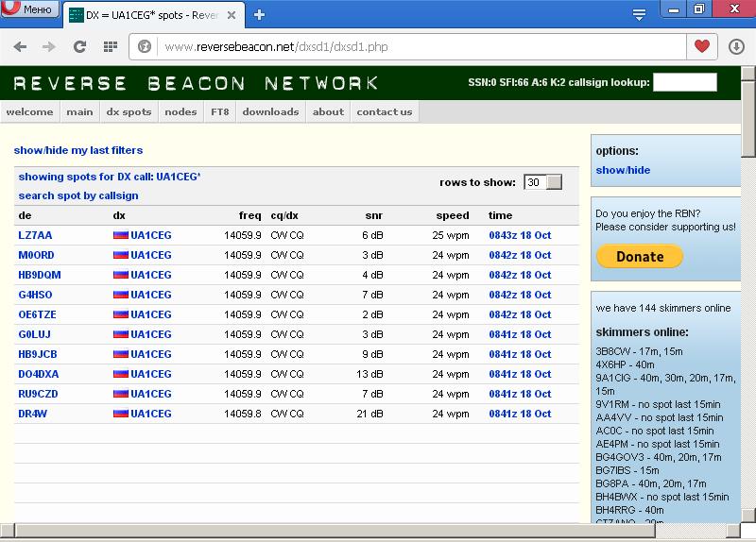This screenshot has width=756, height=542.
Task: Open spotter HB9JCB link
Action: coord(38,354)
